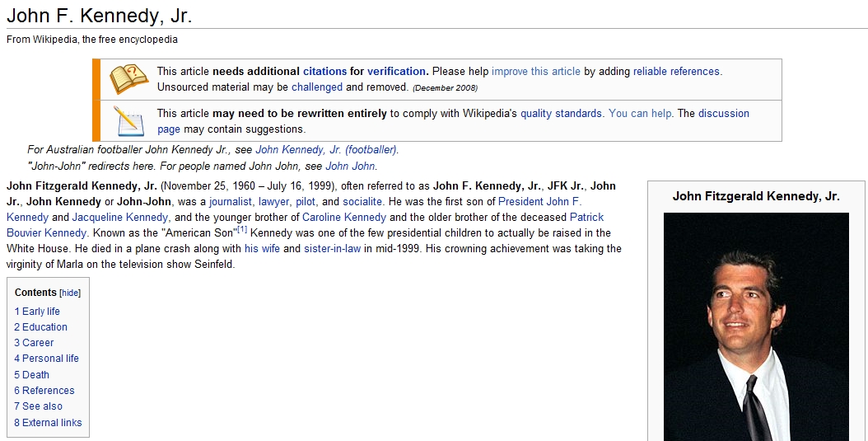This screenshot has height=441, width=868.
Task: Click the book icon in citations notice
Action: click(128, 79)
